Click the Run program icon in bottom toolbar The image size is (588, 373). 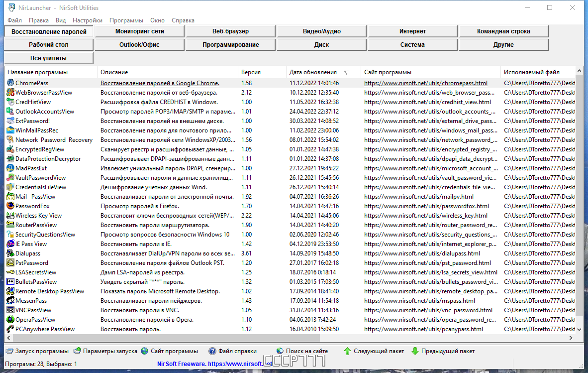coord(9,351)
